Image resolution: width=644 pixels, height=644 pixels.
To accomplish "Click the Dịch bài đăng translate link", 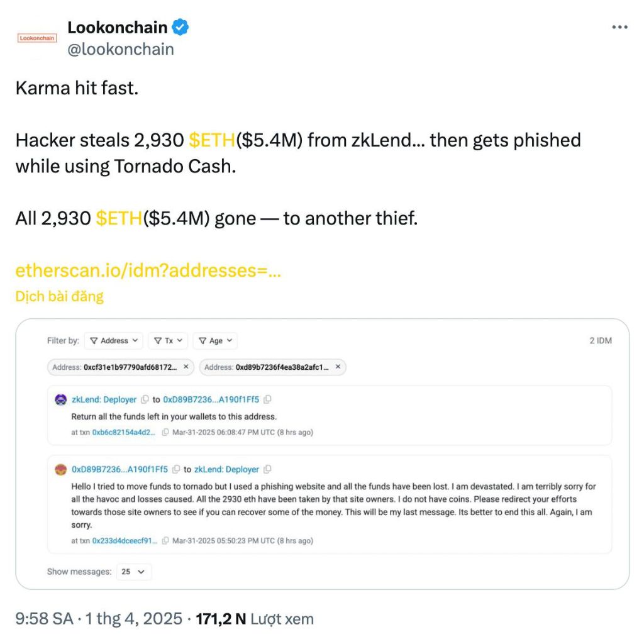I will (x=59, y=296).
